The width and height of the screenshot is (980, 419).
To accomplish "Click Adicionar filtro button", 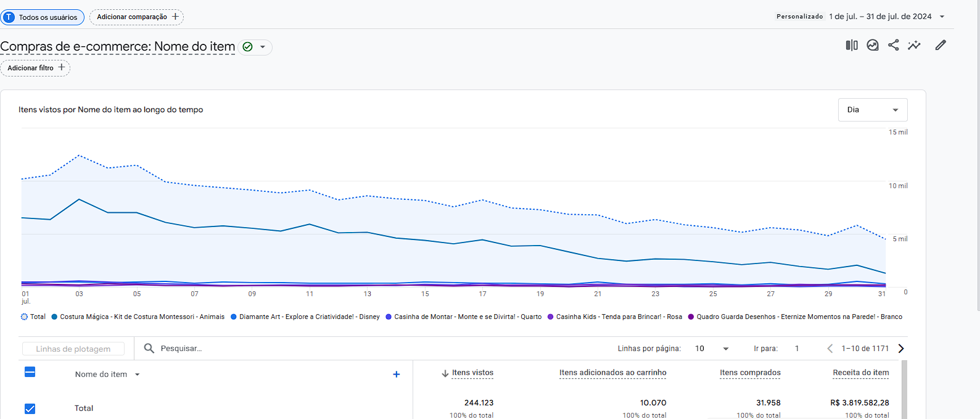I will click(x=35, y=68).
